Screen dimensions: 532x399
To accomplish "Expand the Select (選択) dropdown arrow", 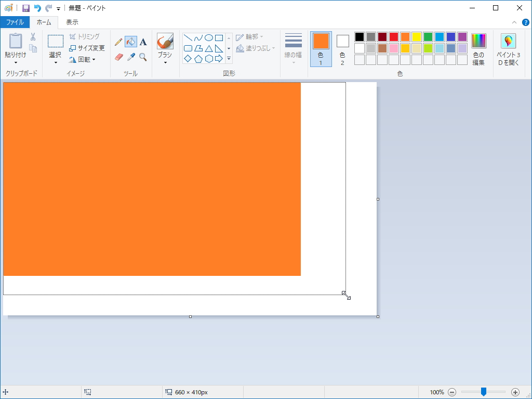I will tap(56, 62).
